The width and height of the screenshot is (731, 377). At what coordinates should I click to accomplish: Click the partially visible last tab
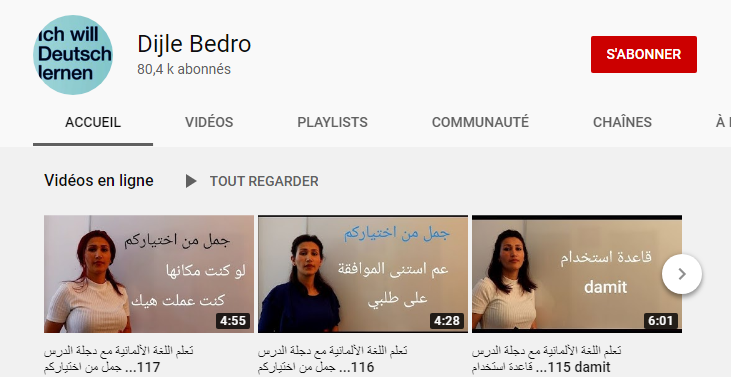coord(722,122)
